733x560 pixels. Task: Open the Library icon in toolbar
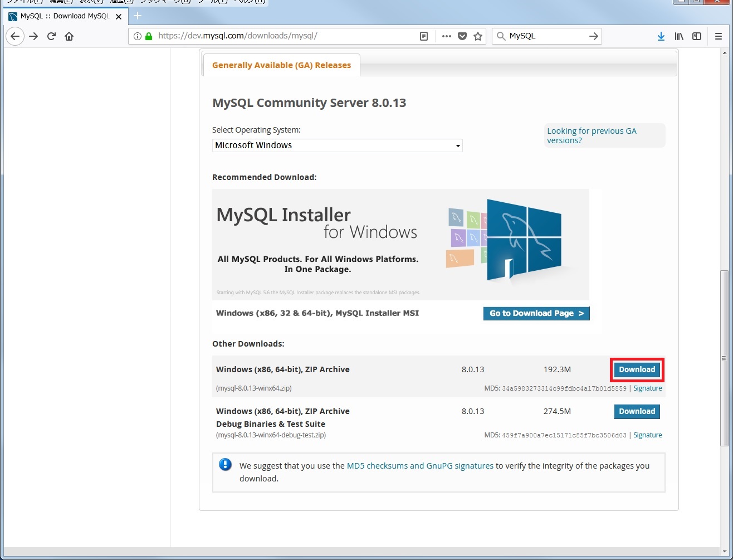pos(679,36)
